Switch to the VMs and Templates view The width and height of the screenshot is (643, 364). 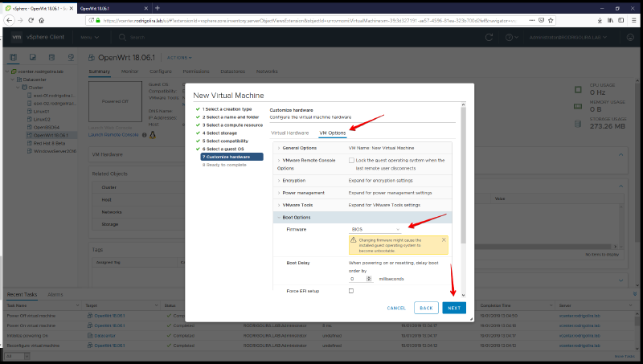pos(32,58)
